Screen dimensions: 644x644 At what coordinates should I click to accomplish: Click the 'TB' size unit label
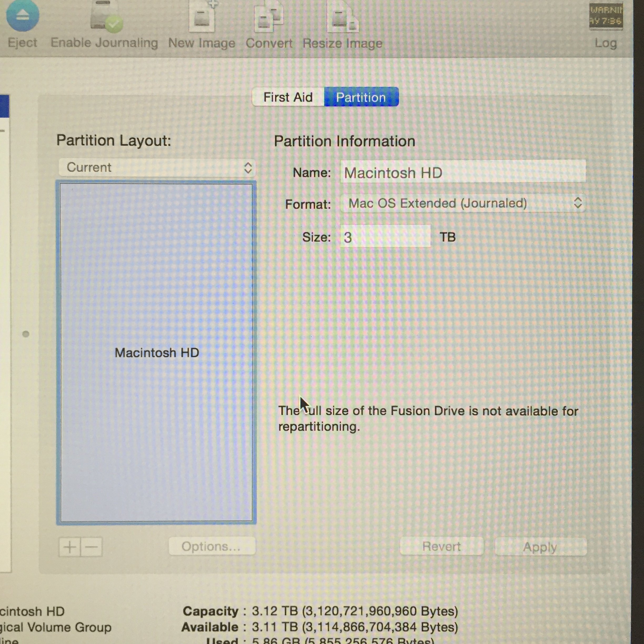(448, 237)
